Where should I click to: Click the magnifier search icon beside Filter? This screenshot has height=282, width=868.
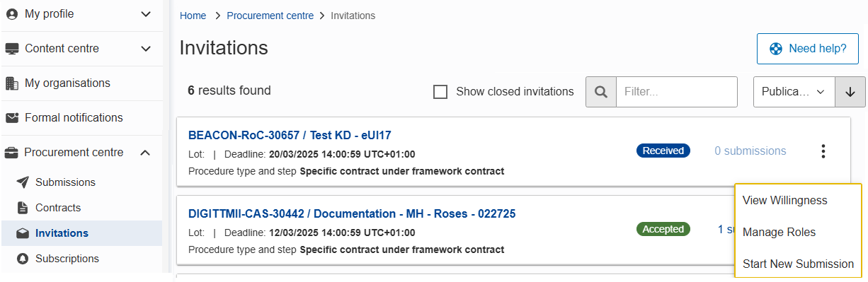(x=601, y=92)
